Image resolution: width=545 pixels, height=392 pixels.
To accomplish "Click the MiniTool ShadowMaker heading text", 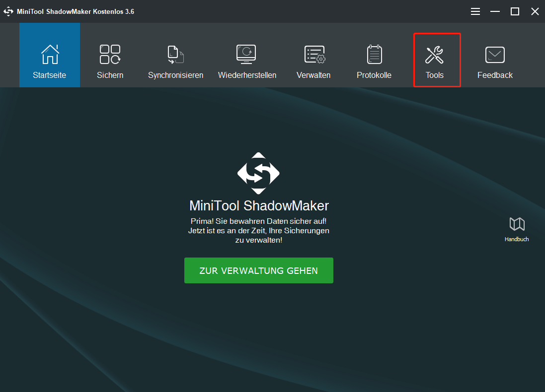I will (x=259, y=205).
